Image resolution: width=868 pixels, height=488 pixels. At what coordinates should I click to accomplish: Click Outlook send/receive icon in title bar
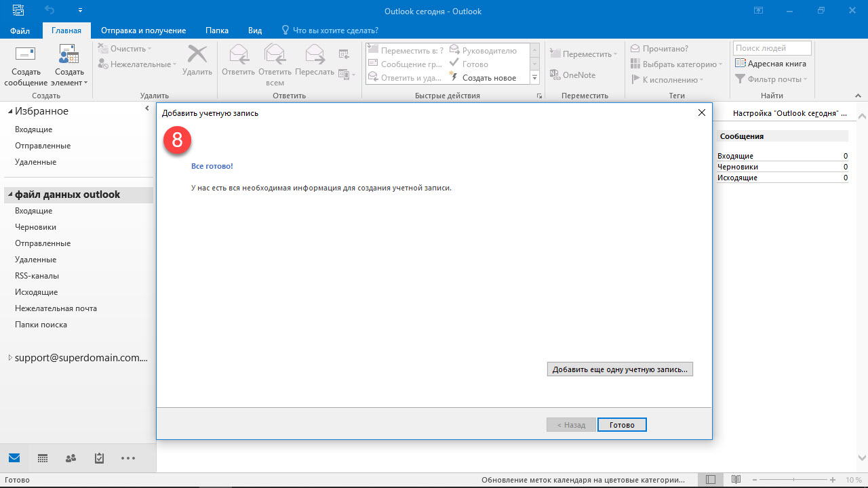pos(18,11)
